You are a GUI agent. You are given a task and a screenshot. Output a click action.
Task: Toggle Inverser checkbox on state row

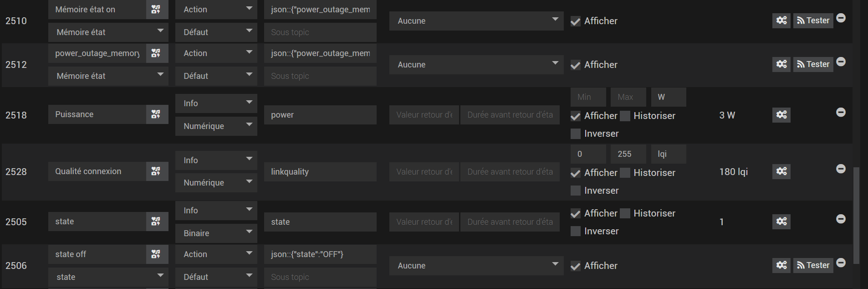(576, 232)
